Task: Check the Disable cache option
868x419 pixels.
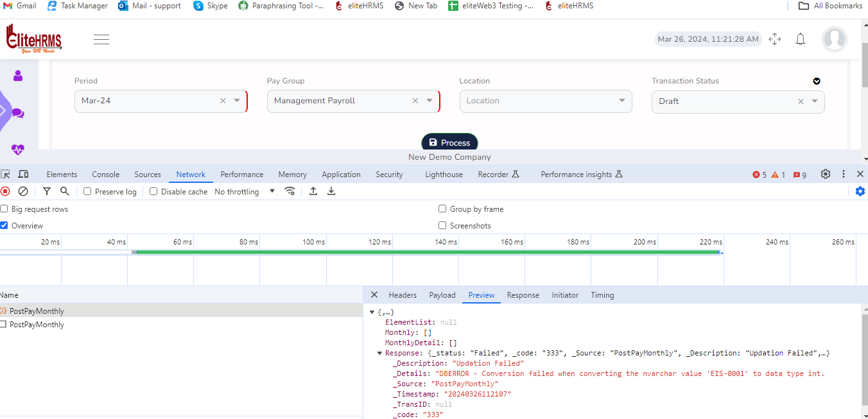Action: pos(153,191)
